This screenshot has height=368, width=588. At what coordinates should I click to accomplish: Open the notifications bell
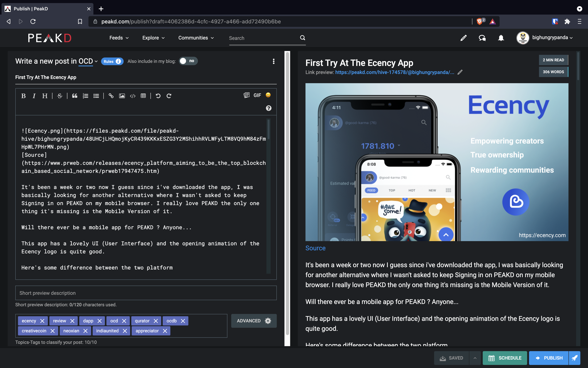pos(501,38)
